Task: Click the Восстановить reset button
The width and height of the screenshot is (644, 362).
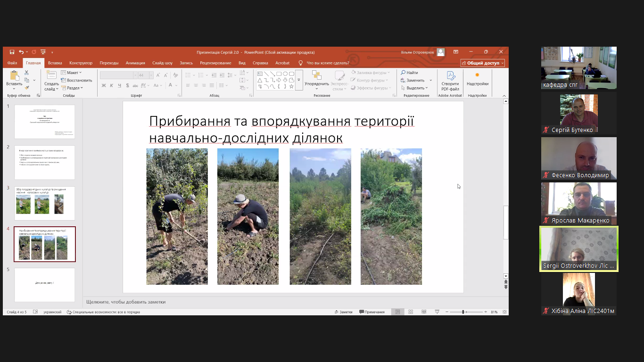Action: click(x=76, y=80)
